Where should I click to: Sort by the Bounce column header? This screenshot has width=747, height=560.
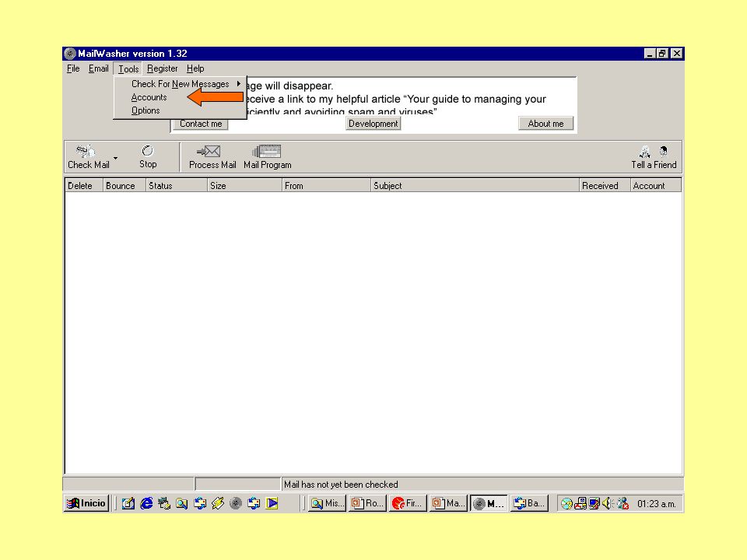(x=124, y=186)
